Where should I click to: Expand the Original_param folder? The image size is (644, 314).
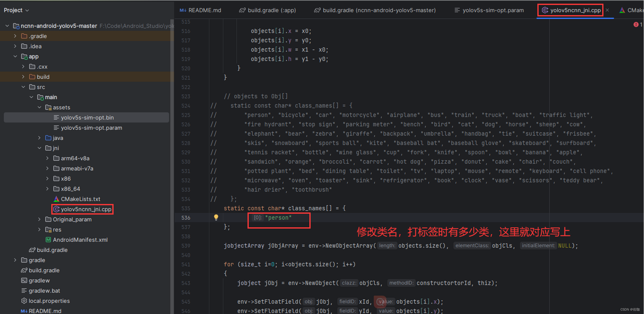[40, 219]
